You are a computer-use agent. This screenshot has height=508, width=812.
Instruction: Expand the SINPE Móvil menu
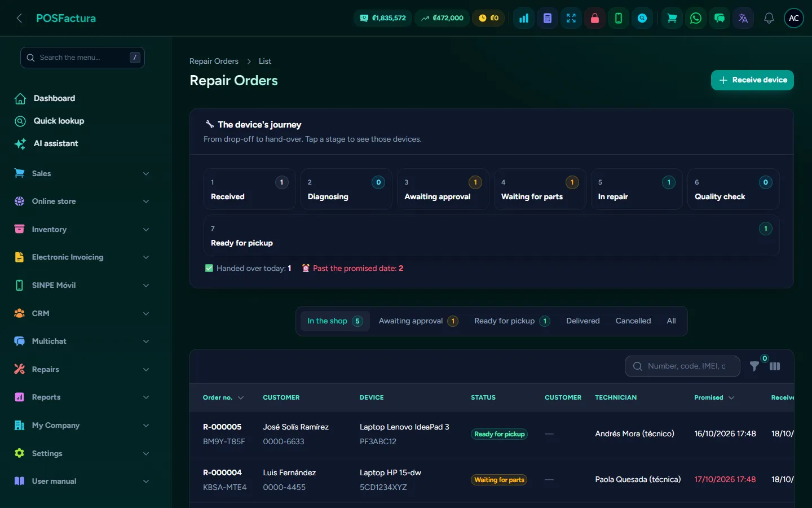point(82,285)
